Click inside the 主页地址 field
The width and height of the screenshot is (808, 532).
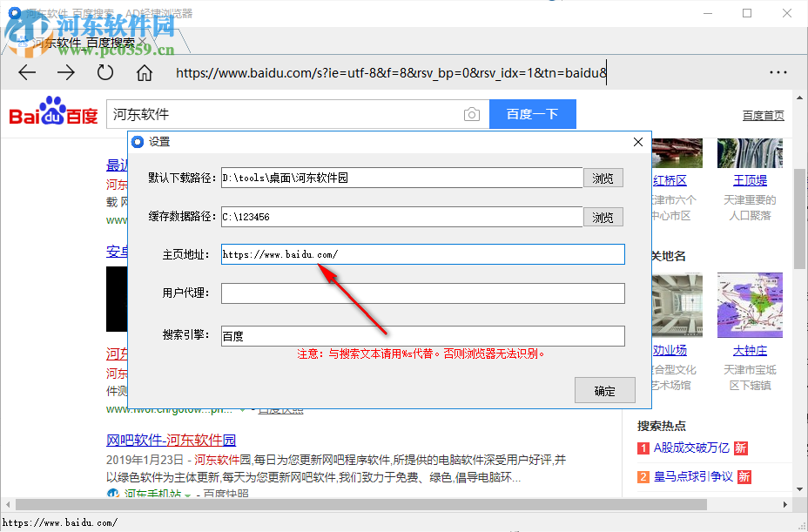point(422,254)
